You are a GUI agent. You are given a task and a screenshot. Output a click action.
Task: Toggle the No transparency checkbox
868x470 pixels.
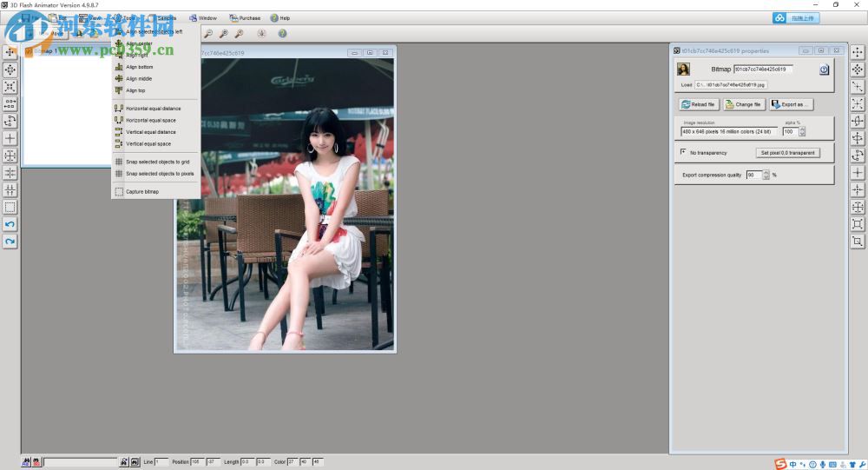point(682,152)
